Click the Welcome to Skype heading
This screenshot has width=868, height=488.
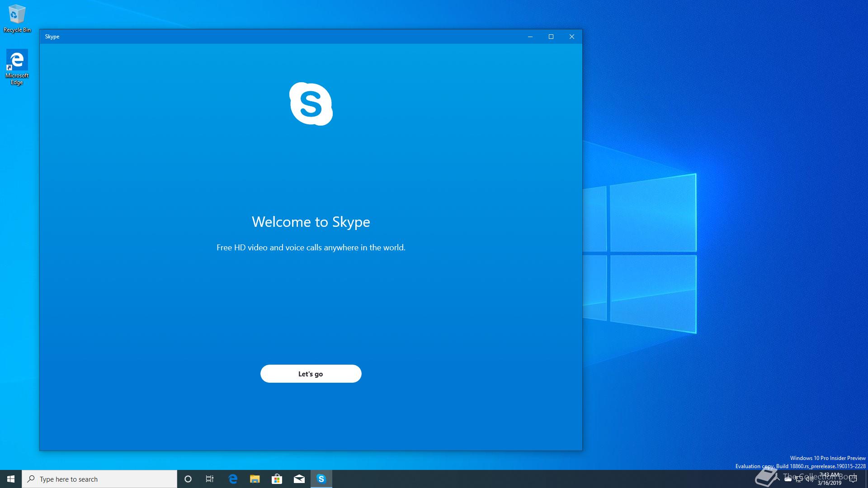click(x=311, y=222)
